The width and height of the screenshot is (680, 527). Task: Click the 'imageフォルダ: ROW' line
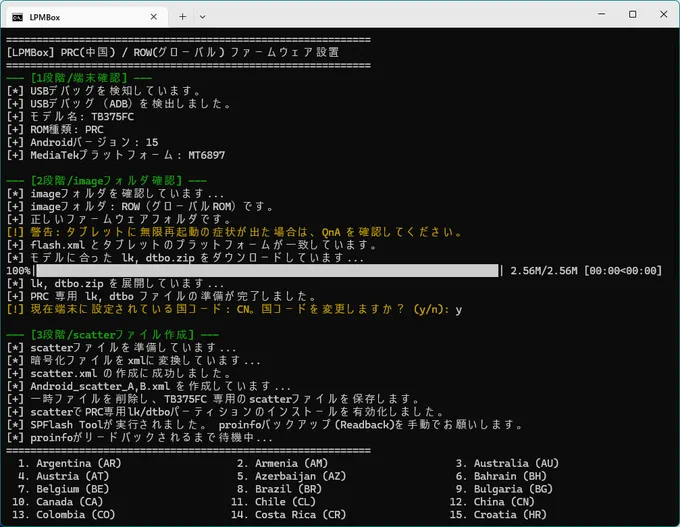click(x=140, y=206)
